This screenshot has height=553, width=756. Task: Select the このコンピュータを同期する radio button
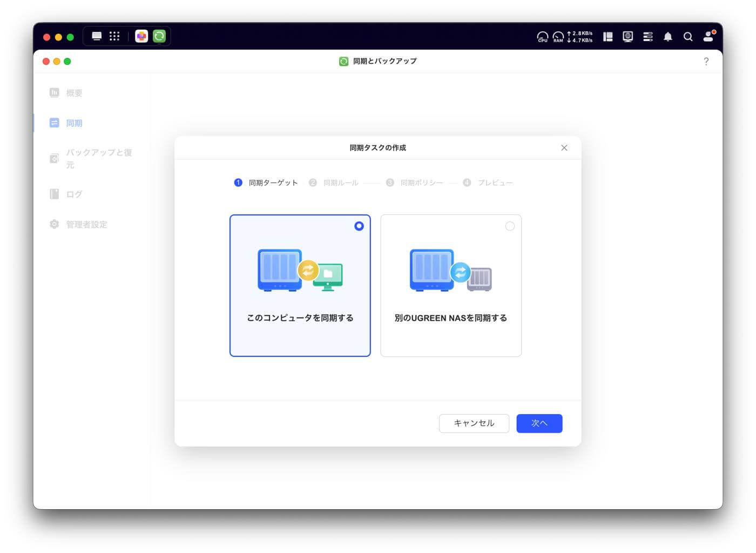coord(359,226)
